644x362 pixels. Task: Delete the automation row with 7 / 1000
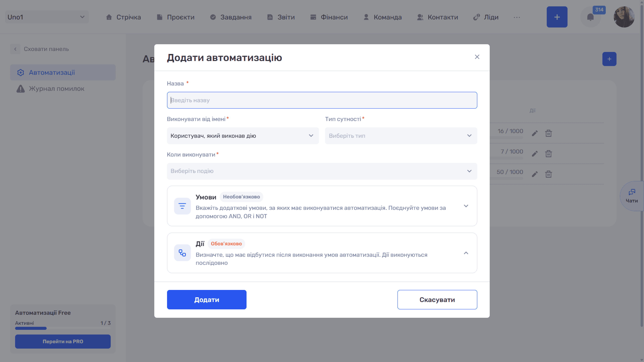[548, 154]
